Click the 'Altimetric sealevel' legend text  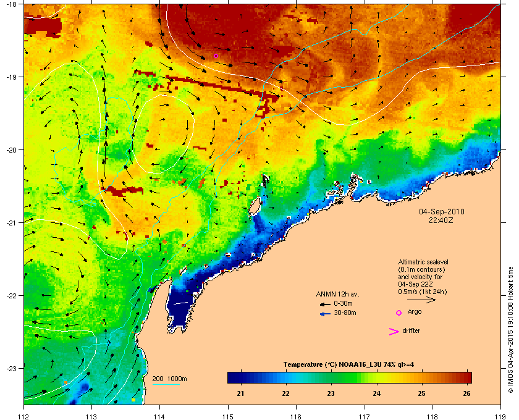point(423,262)
